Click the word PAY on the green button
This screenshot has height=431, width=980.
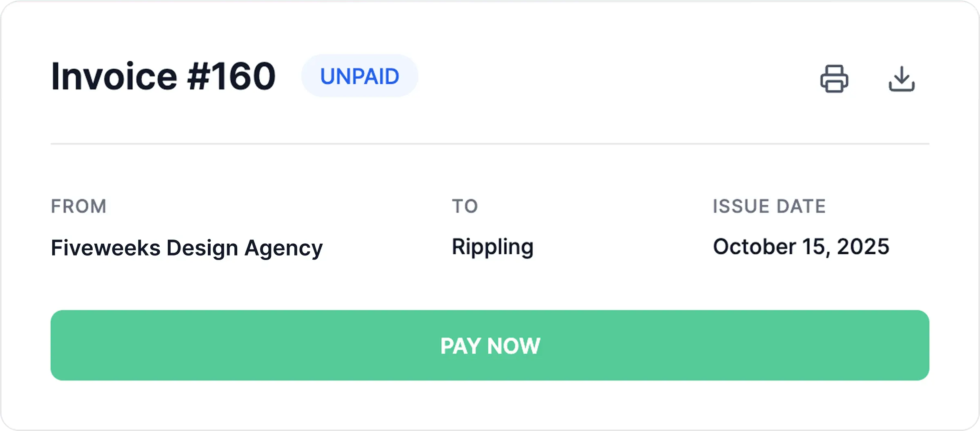point(460,346)
